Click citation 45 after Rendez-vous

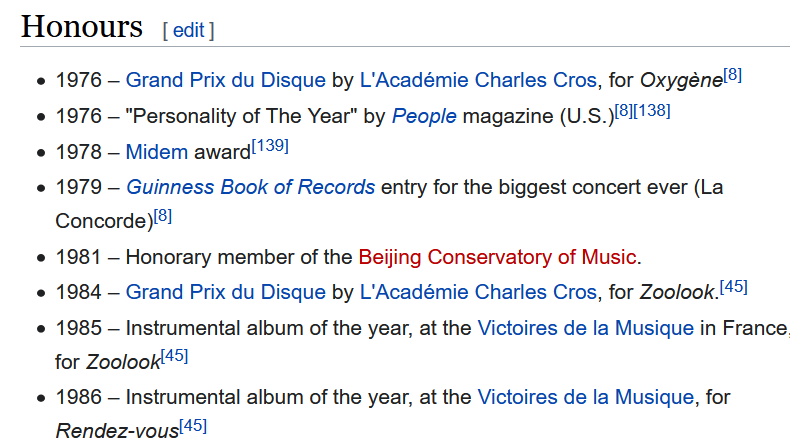193,425
